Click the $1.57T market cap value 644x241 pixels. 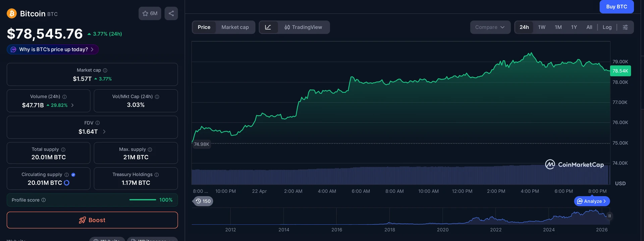click(x=82, y=79)
